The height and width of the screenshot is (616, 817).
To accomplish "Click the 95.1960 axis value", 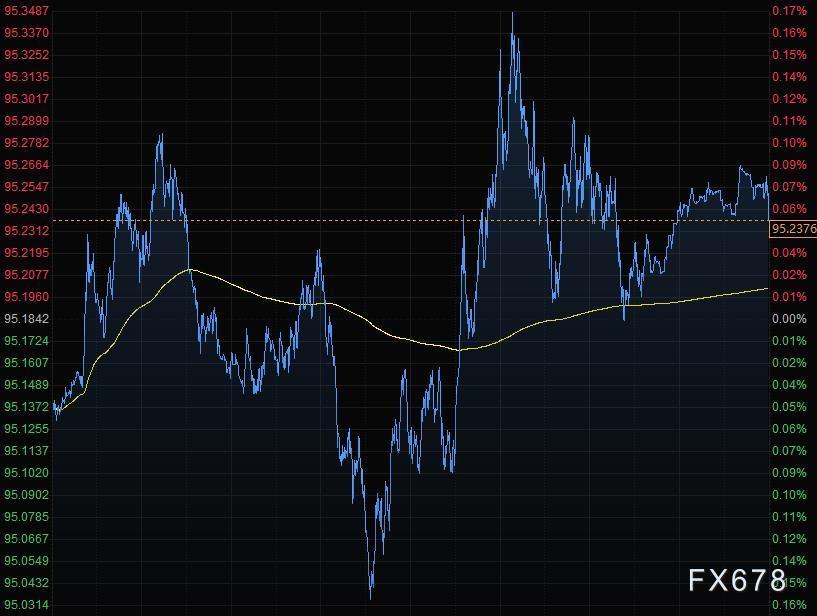I will coord(27,297).
